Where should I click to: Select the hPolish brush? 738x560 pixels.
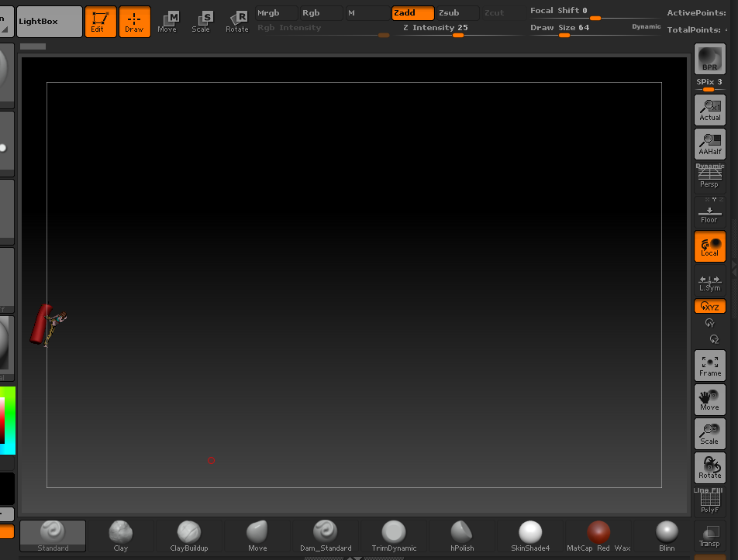462,535
